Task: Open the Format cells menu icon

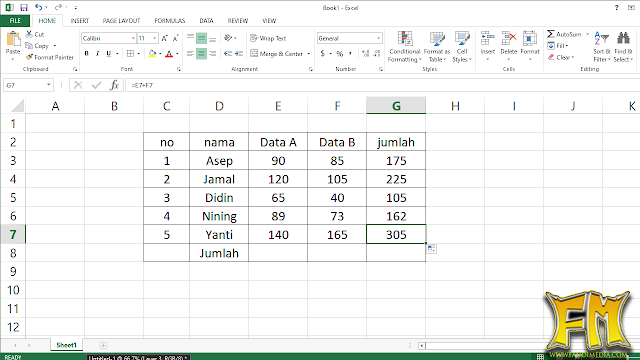Action: (530, 39)
